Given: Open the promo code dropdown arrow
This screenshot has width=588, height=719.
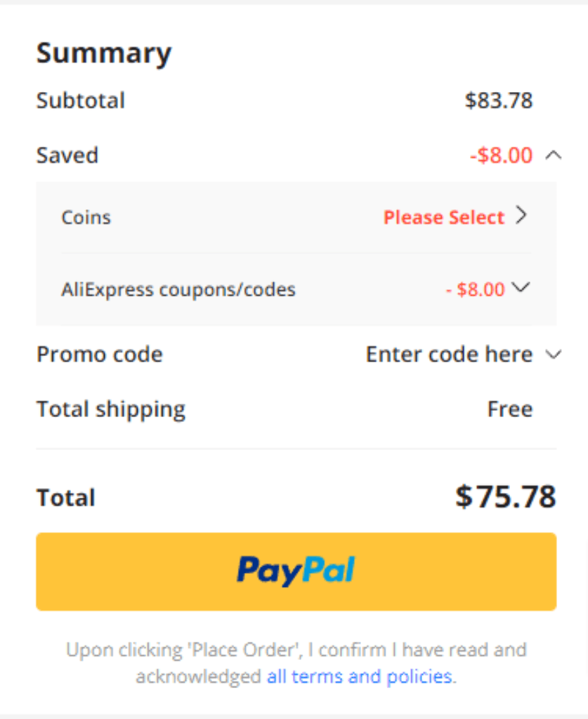Looking at the screenshot, I should click(x=554, y=355).
